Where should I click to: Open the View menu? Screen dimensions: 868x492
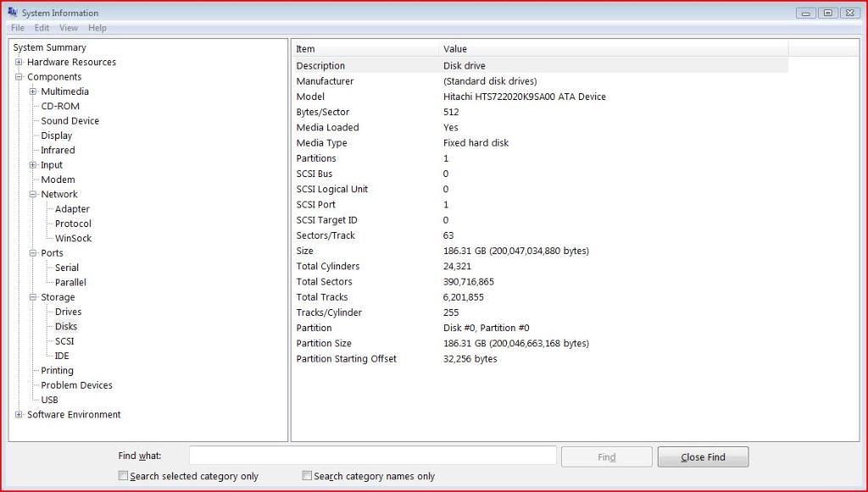68,28
